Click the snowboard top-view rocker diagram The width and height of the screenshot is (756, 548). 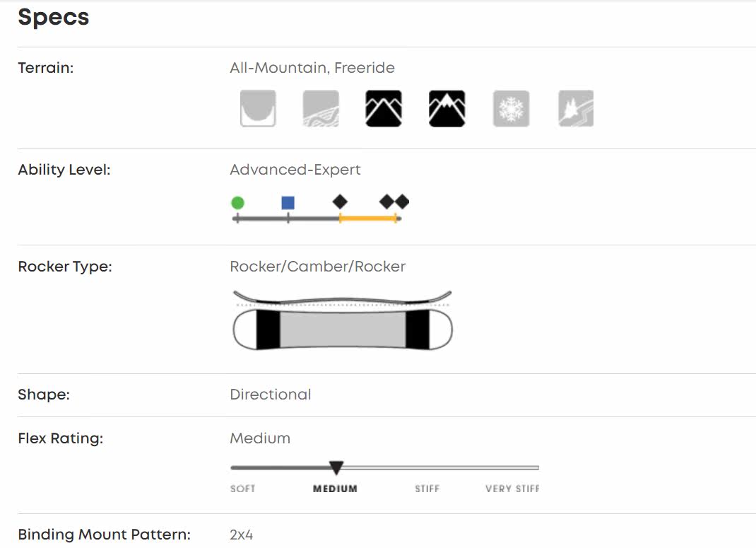pos(343,329)
